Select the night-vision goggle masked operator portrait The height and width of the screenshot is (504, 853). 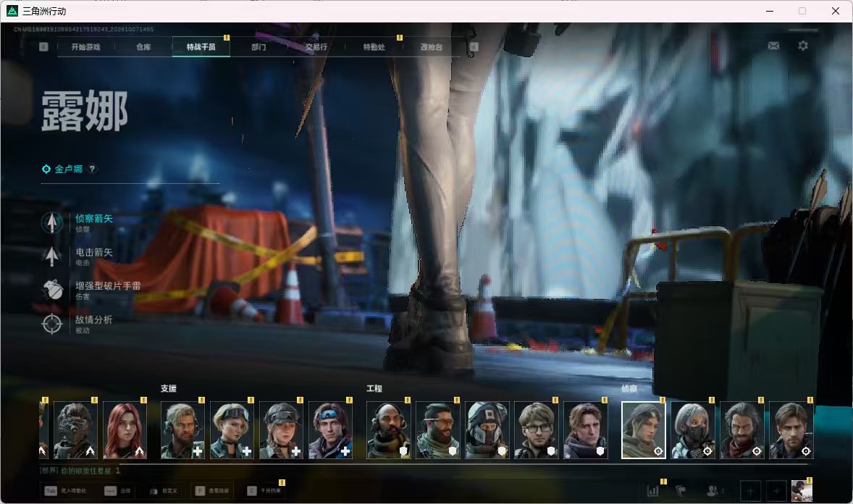75,431
